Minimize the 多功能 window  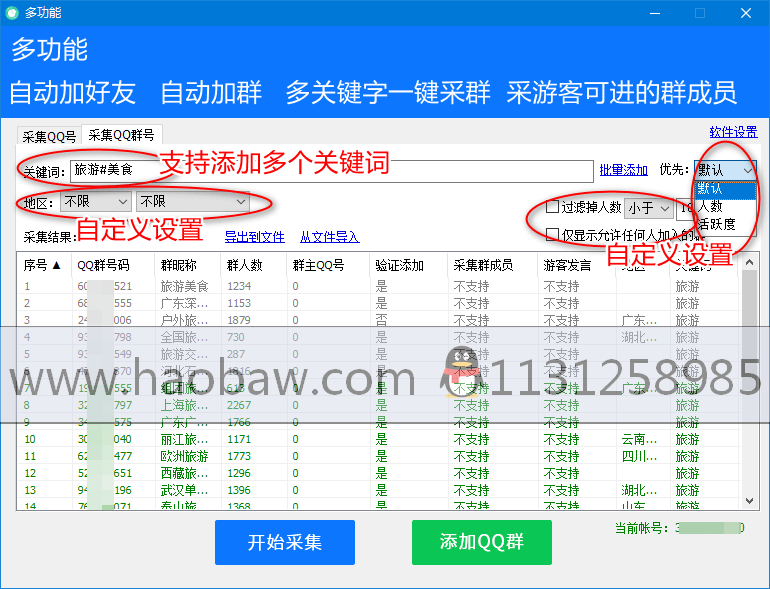tap(654, 13)
